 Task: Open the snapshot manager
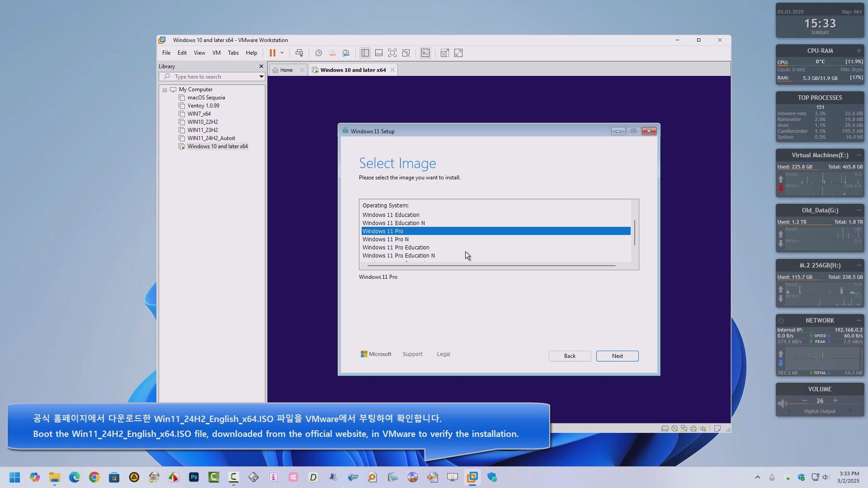click(x=346, y=53)
